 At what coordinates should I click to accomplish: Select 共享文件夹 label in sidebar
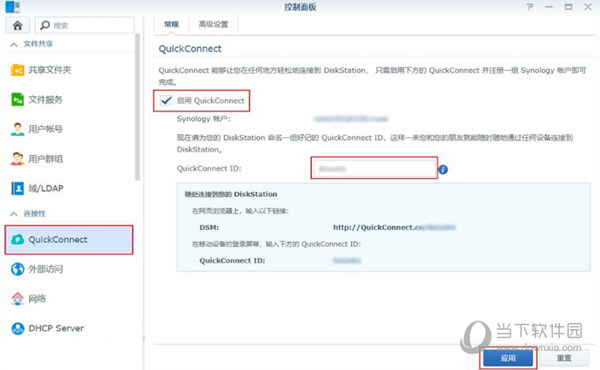pos(50,70)
